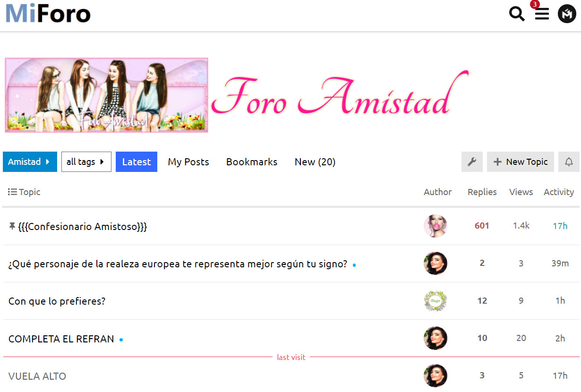Screen dimensions: 581x392
Task: Open the Bookmarks tab
Action: click(252, 162)
